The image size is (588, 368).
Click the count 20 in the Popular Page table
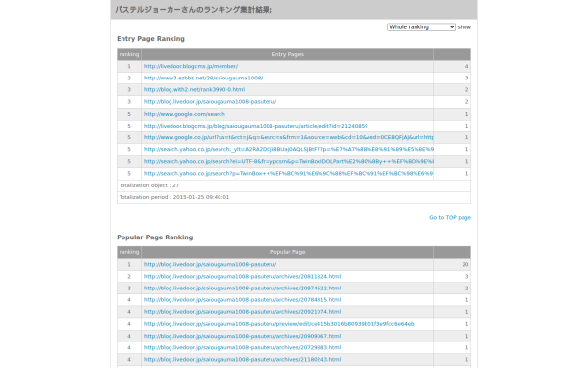coord(465,264)
